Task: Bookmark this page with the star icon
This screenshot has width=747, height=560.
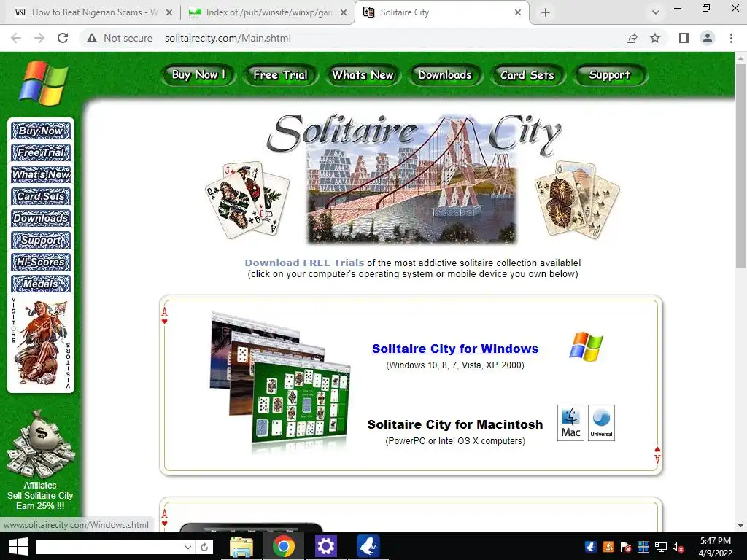Action: coord(655,38)
